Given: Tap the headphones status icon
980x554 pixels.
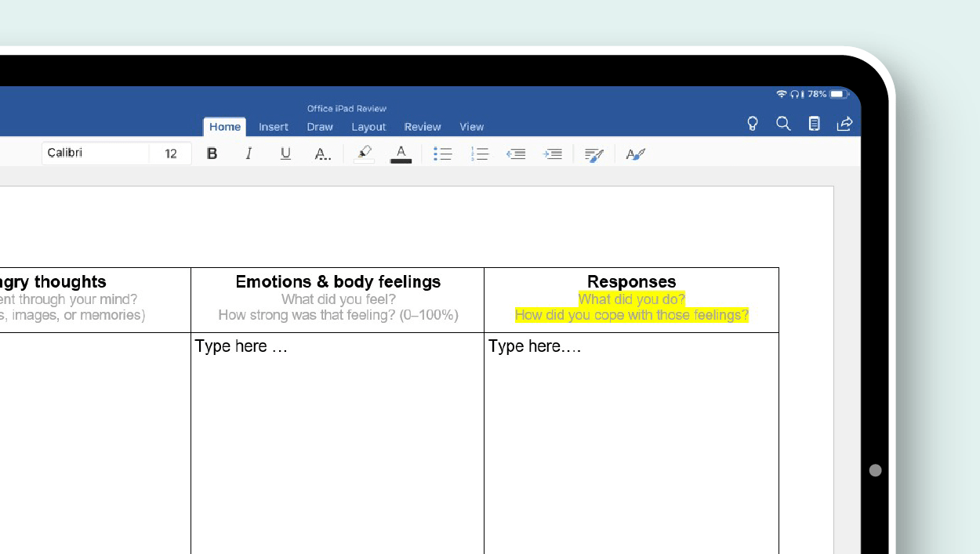Looking at the screenshot, I should click(x=794, y=94).
